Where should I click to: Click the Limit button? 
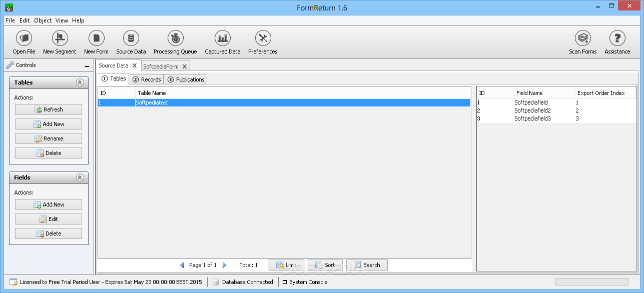[x=286, y=265]
